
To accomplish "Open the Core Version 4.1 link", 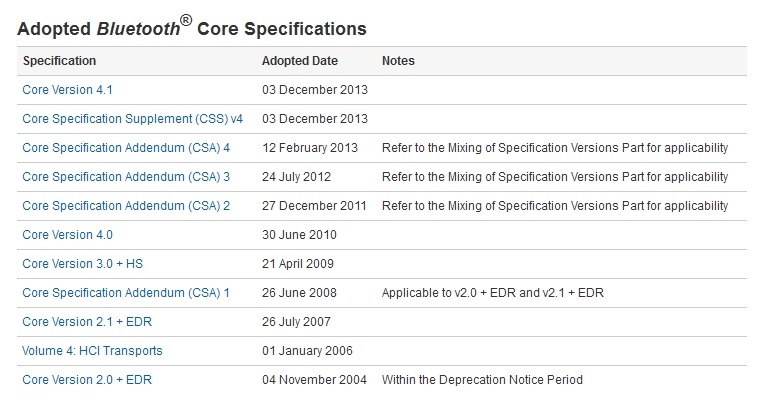I will pos(67,90).
